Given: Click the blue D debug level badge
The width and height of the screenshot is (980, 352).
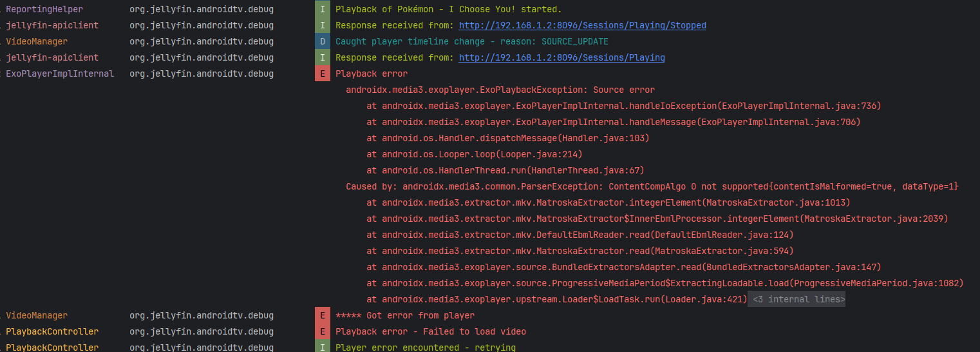Looking at the screenshot, I should pyautogui.click(x=323, y=42).
